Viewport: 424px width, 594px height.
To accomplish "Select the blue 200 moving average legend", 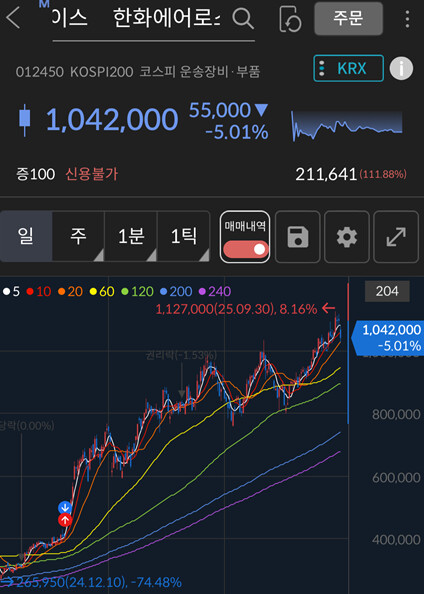I will click(176, 291).
